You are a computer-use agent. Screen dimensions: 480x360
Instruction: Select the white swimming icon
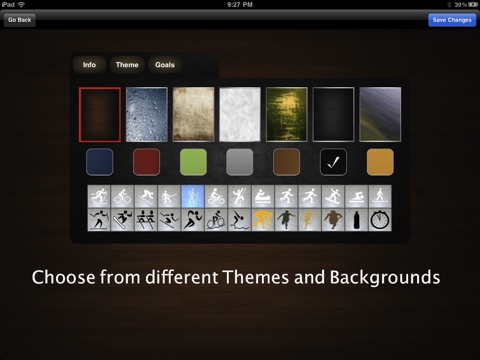coord(356,196)
